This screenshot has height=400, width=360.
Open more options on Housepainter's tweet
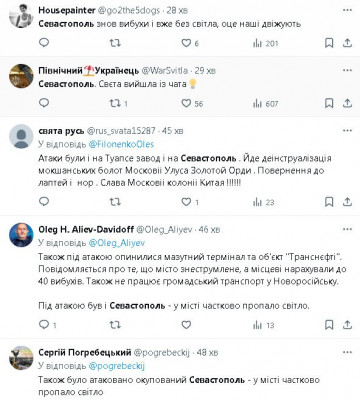coord(347,10)
